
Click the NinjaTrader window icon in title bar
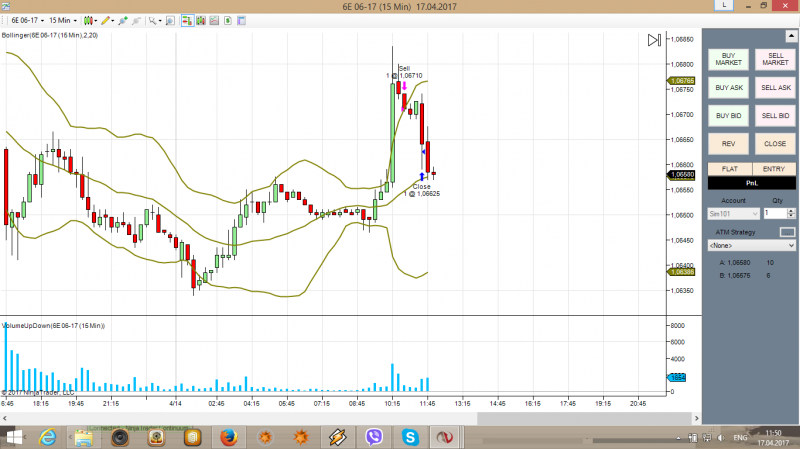coord(6,6)
